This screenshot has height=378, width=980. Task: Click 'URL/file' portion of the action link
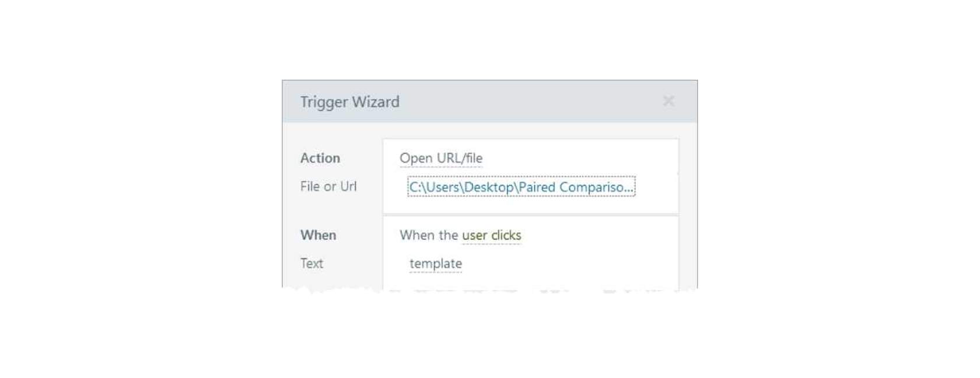(x=460, y=158)
